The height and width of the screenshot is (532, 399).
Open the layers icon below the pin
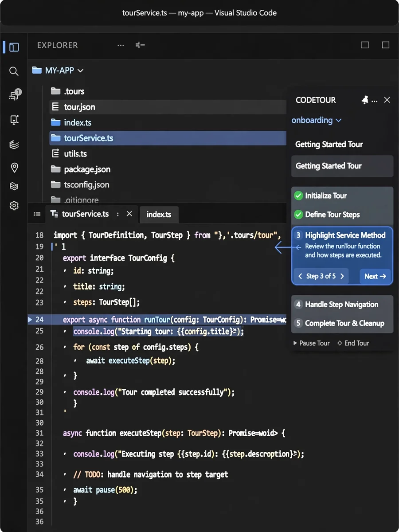point(14,186)
